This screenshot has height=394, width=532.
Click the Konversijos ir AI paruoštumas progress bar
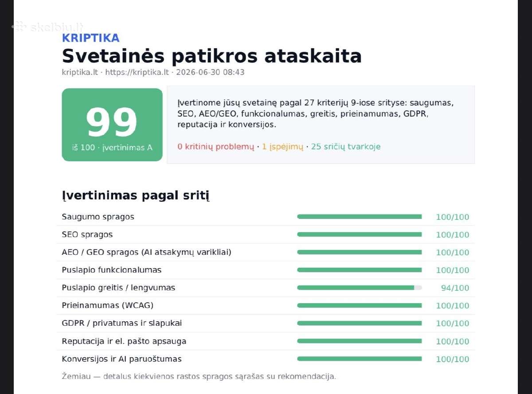(x=360, y=359)
